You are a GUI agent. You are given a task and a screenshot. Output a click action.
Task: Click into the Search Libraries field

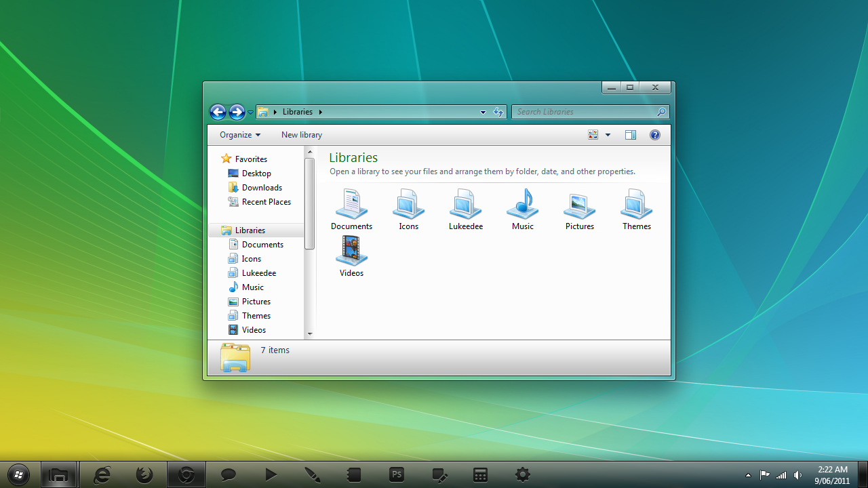(x=585, y=112)
